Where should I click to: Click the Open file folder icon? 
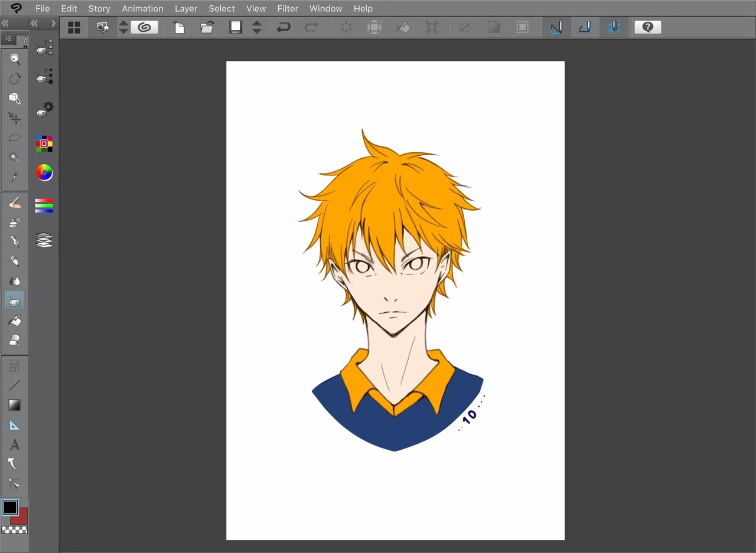coord(207,27)
